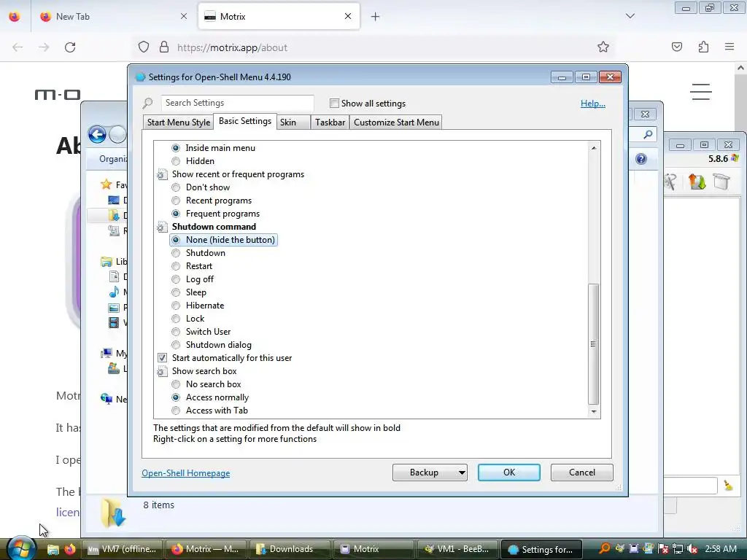Click settings list scrollbar up arrow
747x560 pixels.
[x=594, y=148]
